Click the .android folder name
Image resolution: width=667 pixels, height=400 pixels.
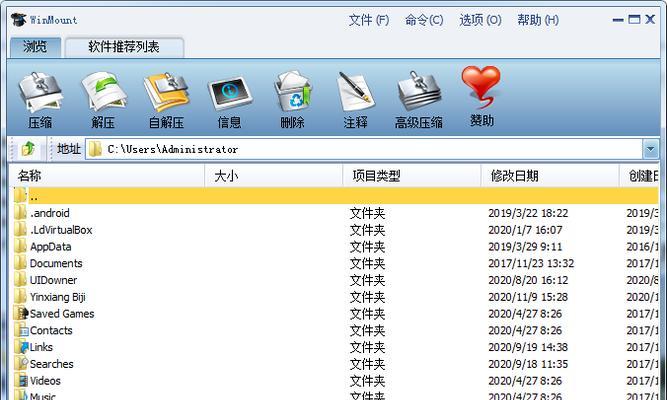[x=49, y=213]
